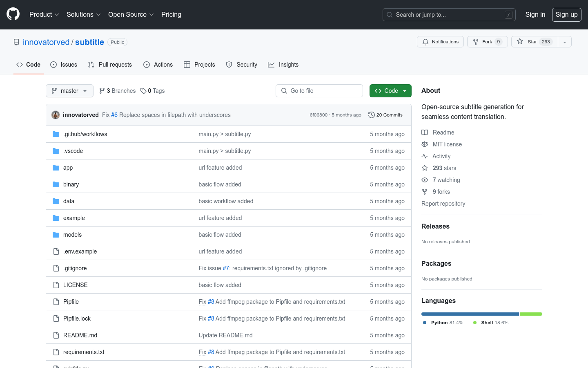Screen dimensions: 588x368
Task: Expand the Product menu
Action: [x=44, y=14]
